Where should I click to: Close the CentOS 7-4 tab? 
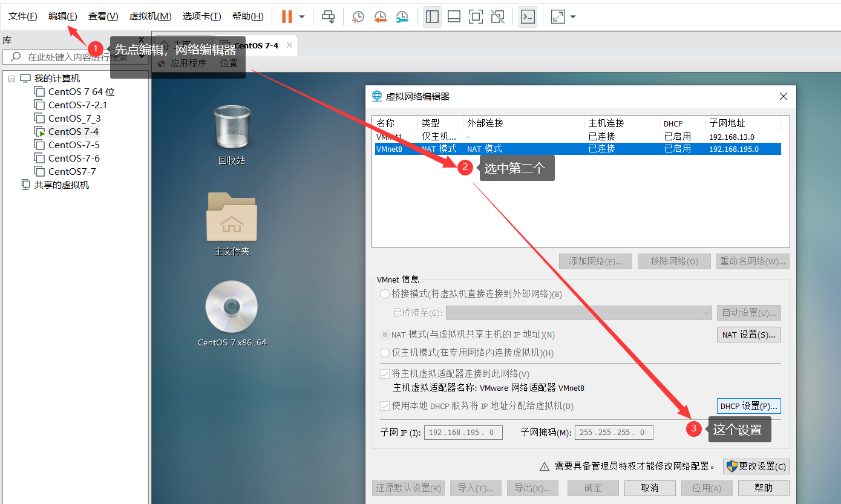pos(289,45)
